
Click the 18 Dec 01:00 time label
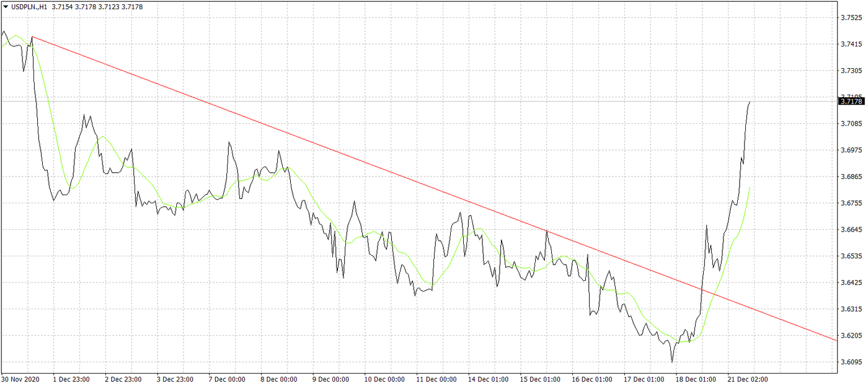tap(695, 379)
